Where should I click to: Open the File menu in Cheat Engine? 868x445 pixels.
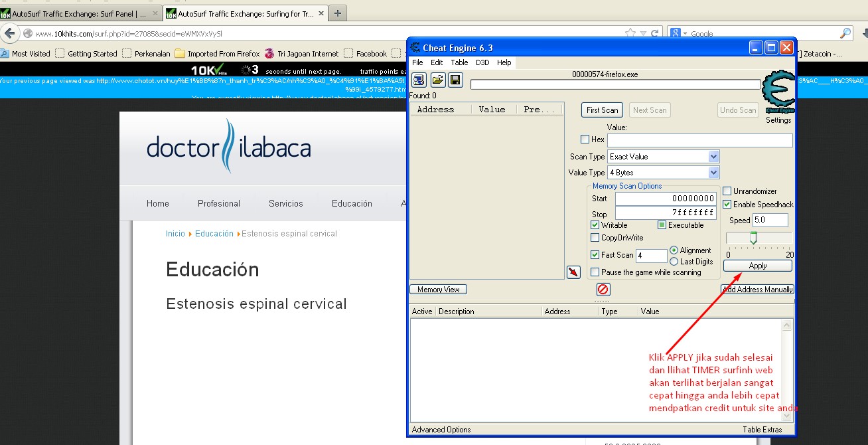click(417, 62)
